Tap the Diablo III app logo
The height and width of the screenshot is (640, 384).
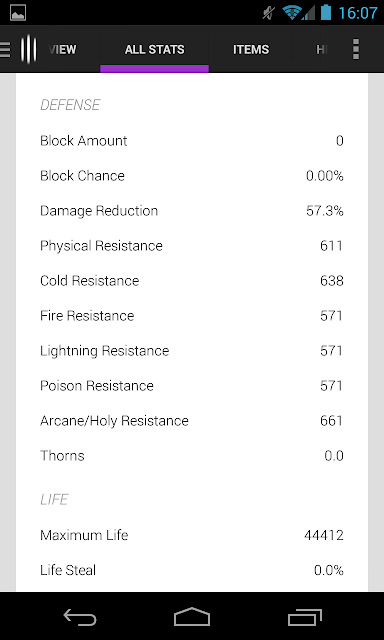click(29, 49)
